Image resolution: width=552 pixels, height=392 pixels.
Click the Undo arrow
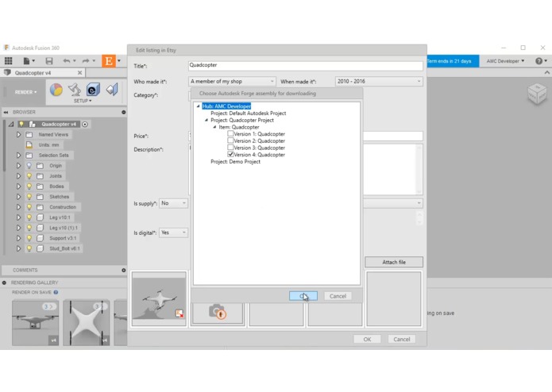(66, 61)
